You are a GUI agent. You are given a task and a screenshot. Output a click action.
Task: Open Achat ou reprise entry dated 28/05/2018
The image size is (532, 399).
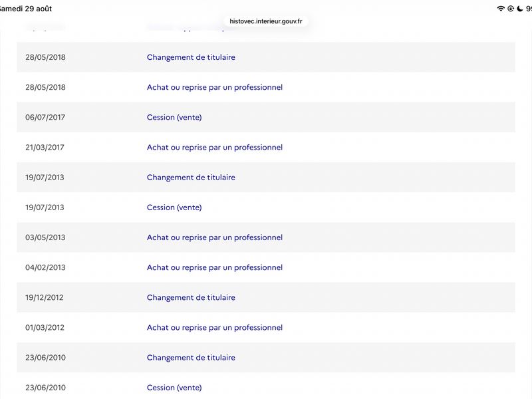coord(214,87)
